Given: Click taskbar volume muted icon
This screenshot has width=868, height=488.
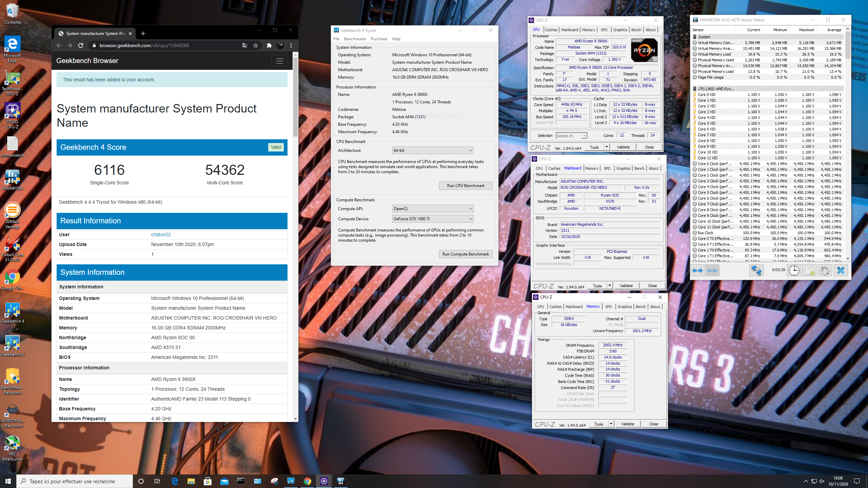Looking at the screenshot, I should click(822, 481).
